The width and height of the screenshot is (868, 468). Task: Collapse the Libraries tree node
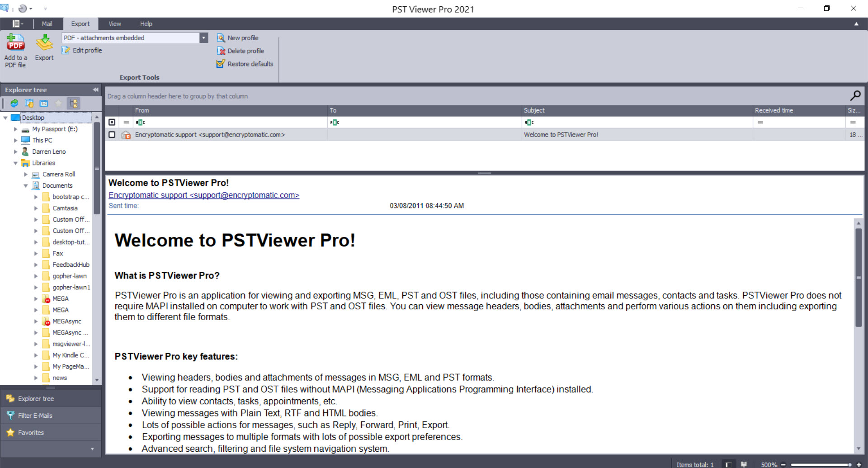tap(15, 163)
